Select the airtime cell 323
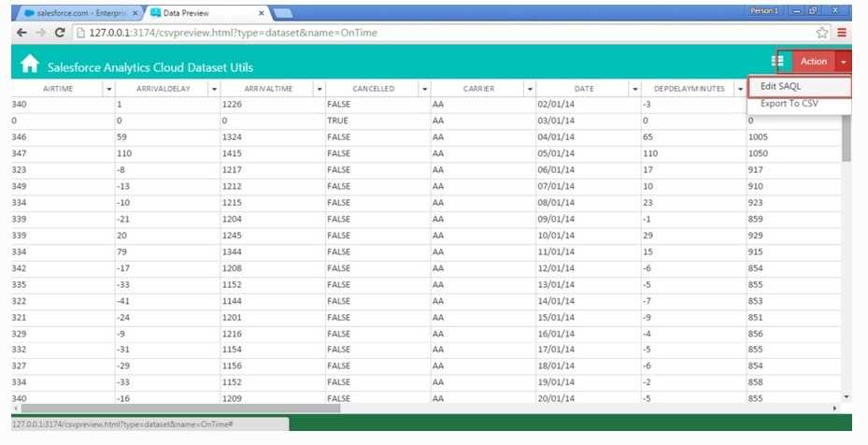Viewport: 868px width, 445px height. [x=64, y=169]
